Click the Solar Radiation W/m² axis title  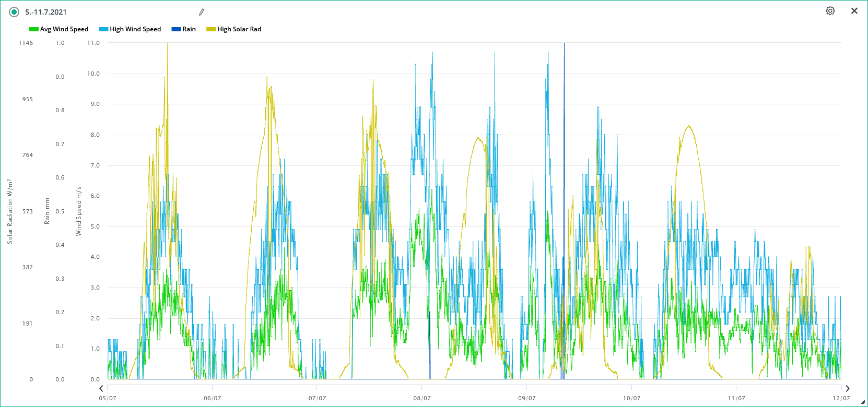10,211
